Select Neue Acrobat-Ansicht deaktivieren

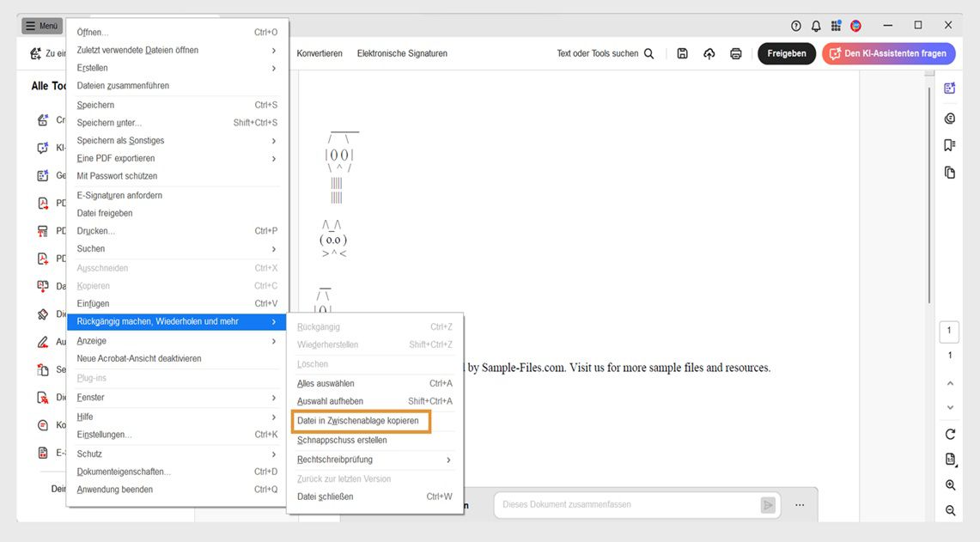[x=177, y=359]
